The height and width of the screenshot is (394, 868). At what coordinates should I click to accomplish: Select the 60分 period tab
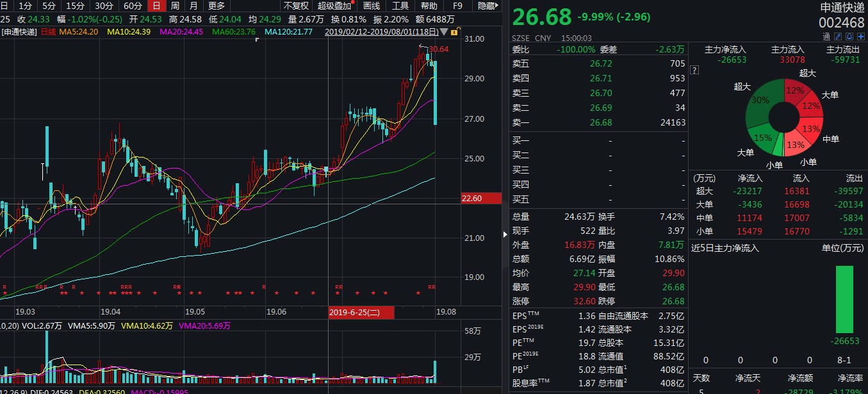click(x=133, y=6)
